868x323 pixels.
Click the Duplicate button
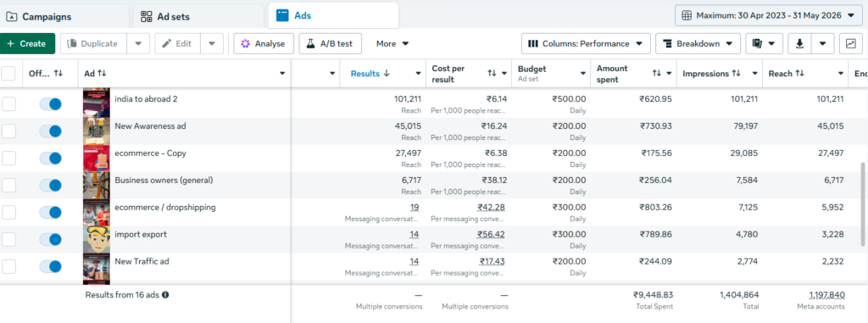tap(94, 44)
